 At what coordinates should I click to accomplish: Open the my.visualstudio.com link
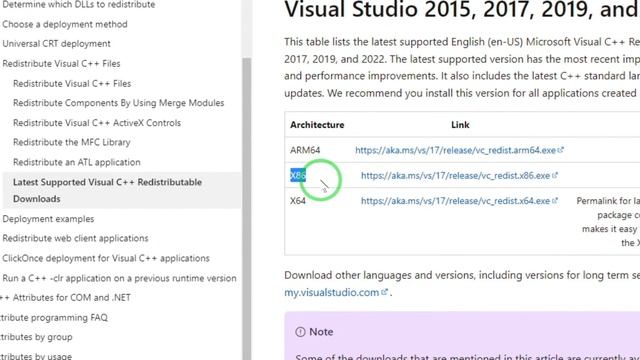[x=331, y=293]
